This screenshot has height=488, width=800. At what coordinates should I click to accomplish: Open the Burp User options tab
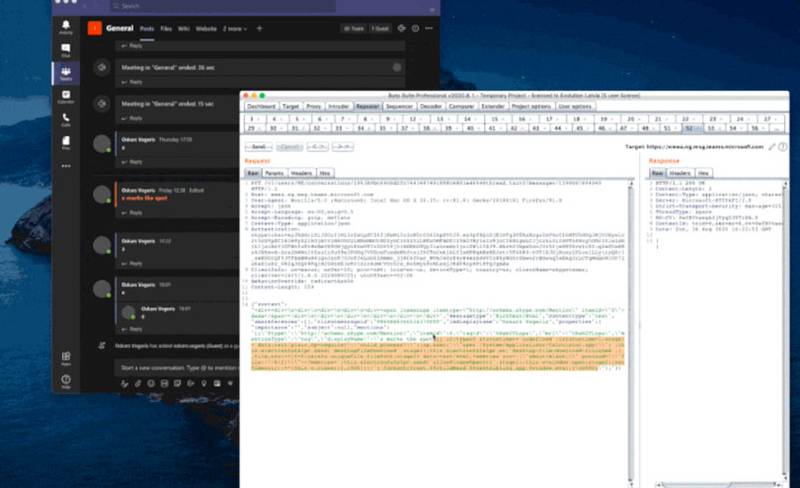575,106
